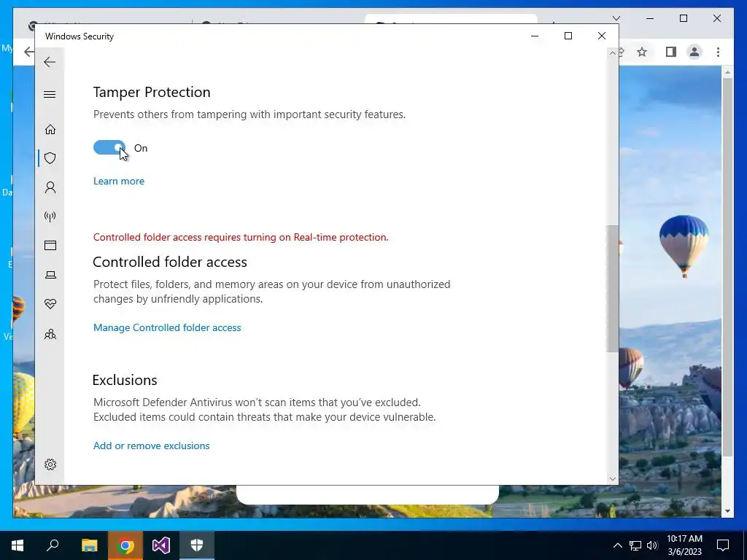Open the Home section in the sidebar
The image size is (747, 560).
(50, 130)
